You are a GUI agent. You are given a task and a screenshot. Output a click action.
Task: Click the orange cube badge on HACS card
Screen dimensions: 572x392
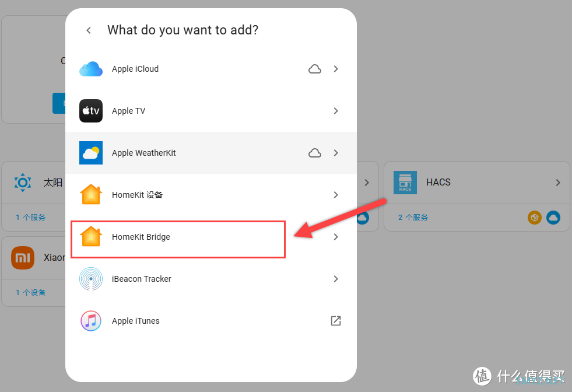(535, 218)
